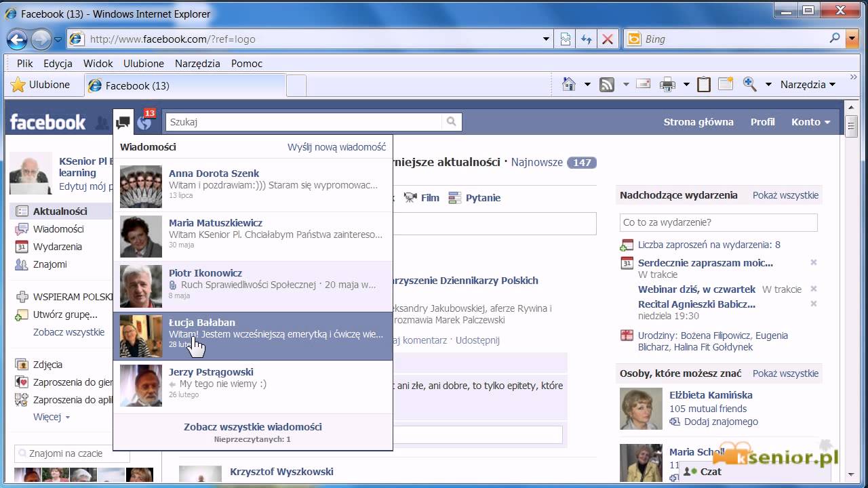Click Zobacz wszystkie wiadomości link
The width and height of the screenshot is (868, 488).
click(x=253, y=427)
